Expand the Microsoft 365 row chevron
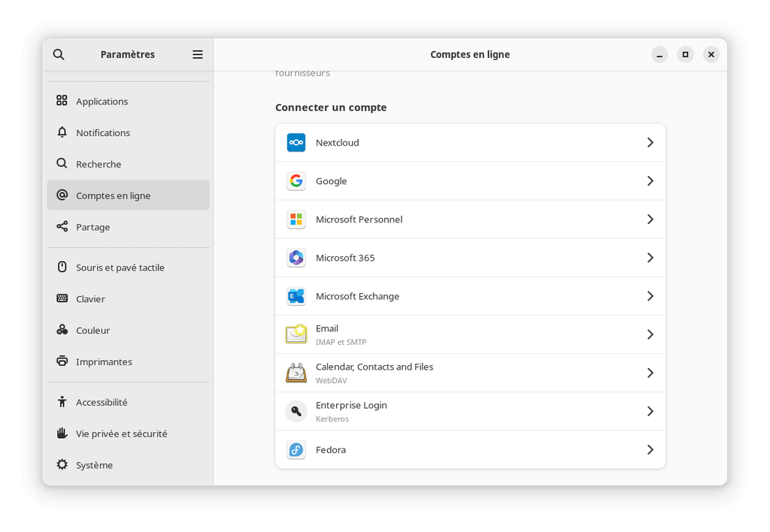 coord(650,258)
